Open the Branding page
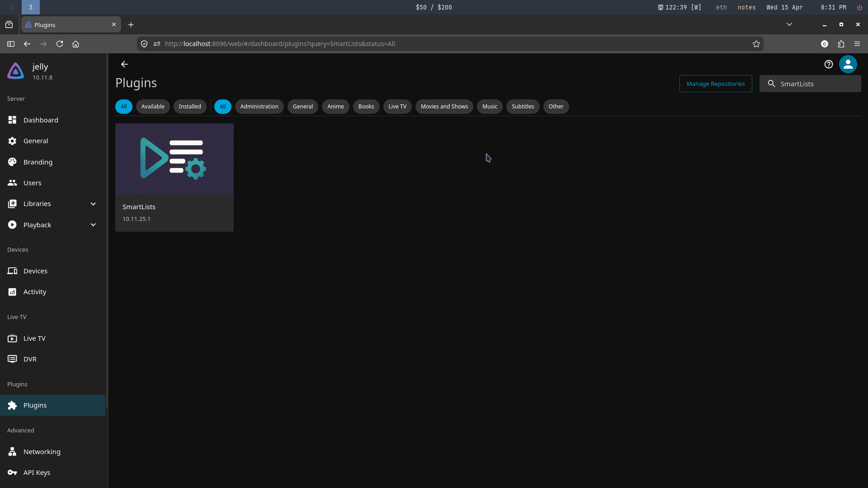868x488 pixels. 52,162
